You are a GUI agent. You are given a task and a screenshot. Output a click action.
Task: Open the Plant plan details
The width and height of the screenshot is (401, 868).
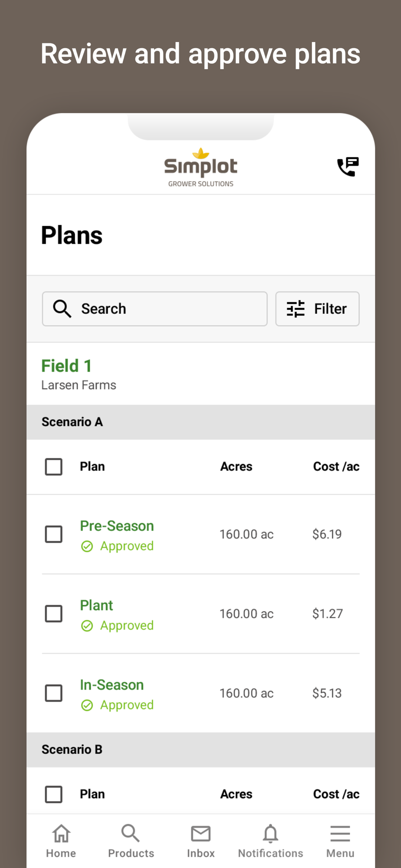(x=96, y=605)
